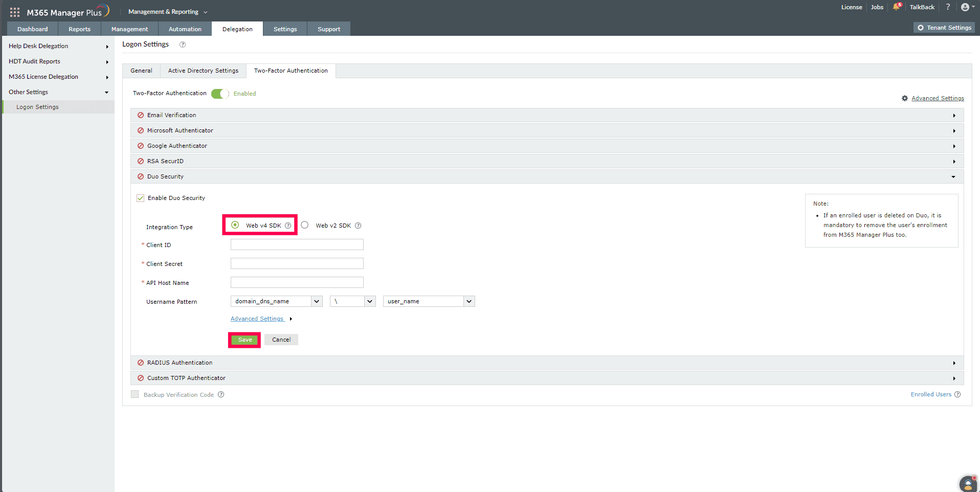Click the Tenant Settings gear button

coord(944,28)
